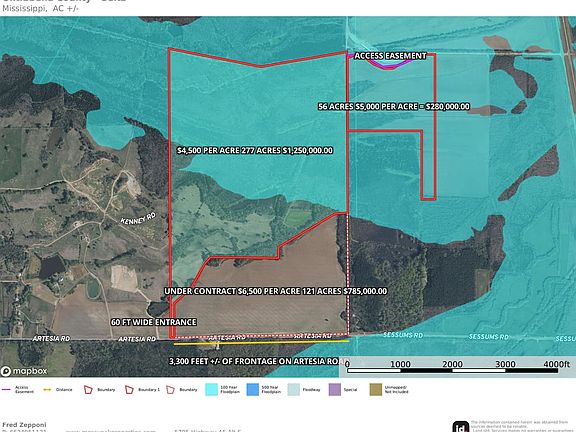
Task: Click the Boundary 1 legend polygon icon
Action: click(x=129, y=390)
